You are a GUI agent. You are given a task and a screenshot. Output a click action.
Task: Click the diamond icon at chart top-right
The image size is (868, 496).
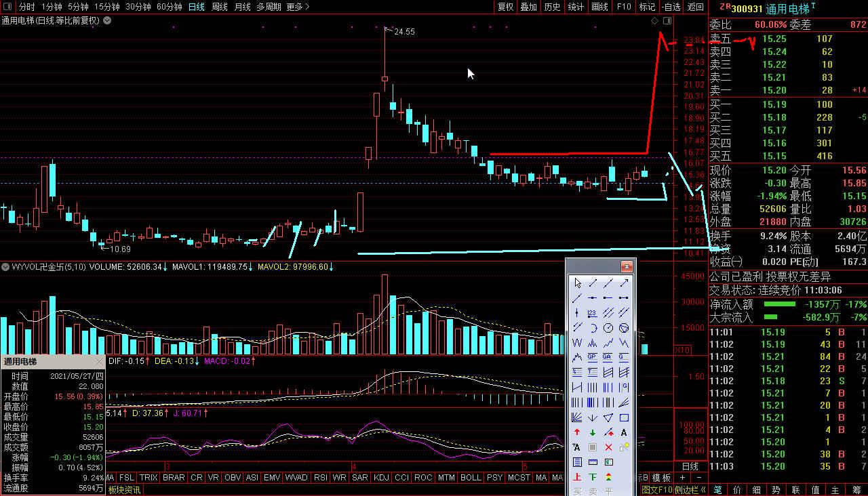point(654,21)
